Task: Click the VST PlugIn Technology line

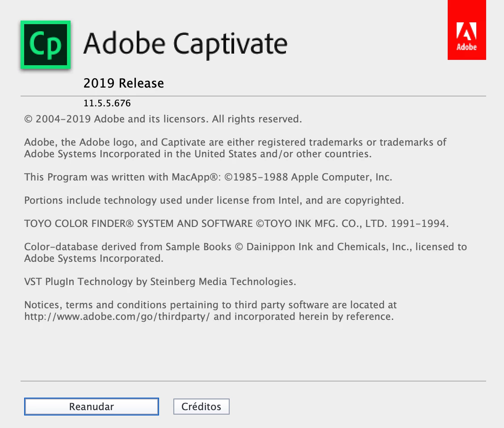Action: (160, 281)
